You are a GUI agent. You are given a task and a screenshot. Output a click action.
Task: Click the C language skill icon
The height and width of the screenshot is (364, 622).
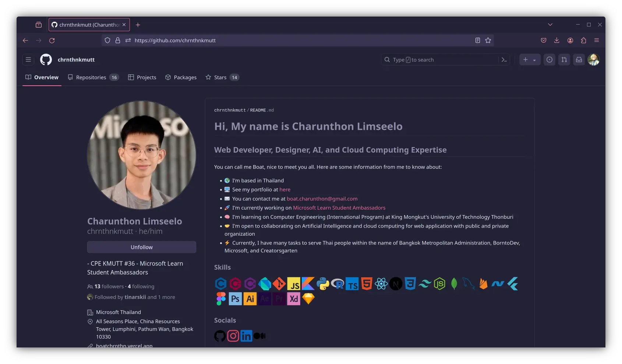point(221,284)
